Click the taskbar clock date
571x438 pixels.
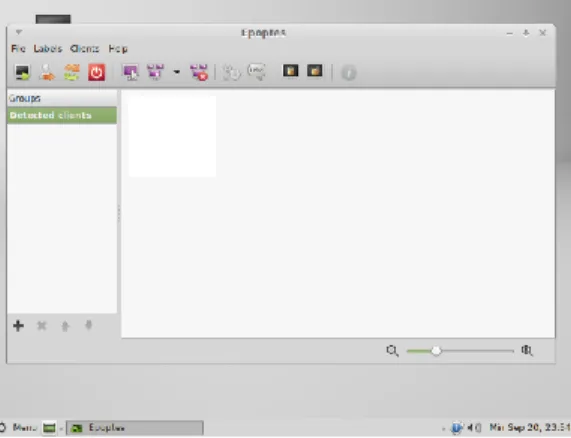[530, 427]
